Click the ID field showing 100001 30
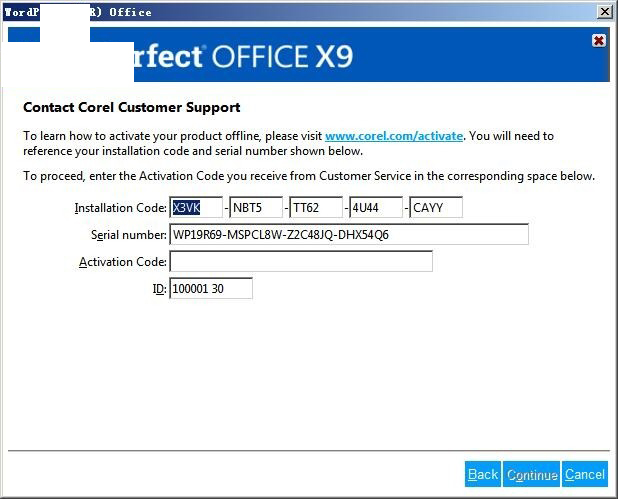 [x=211, y=289]
